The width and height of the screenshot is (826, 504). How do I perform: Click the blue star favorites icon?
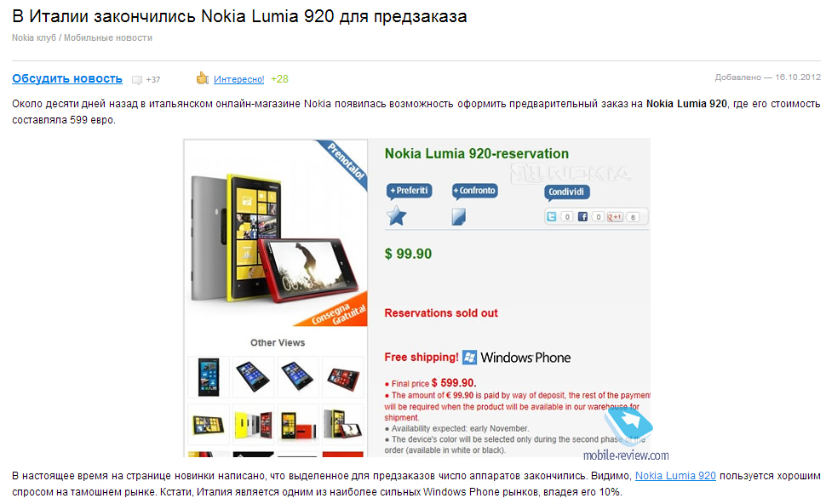point(397,215)
